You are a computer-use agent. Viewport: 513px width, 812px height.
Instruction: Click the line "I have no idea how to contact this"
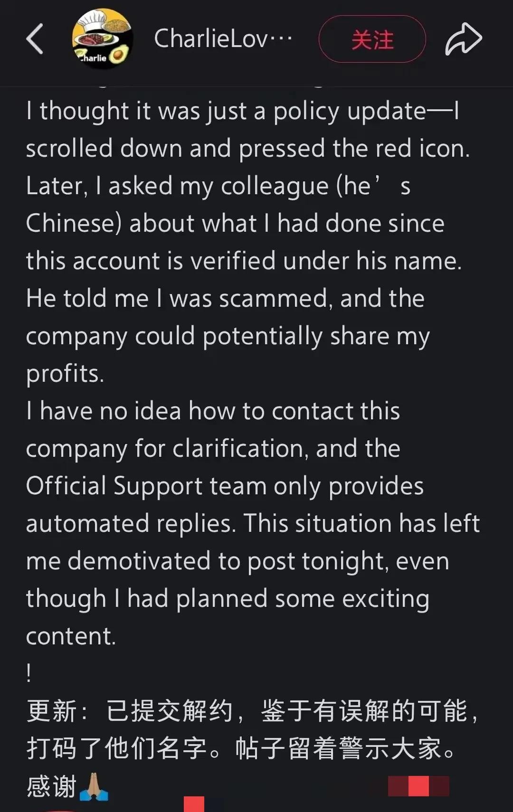coord(213,411)
